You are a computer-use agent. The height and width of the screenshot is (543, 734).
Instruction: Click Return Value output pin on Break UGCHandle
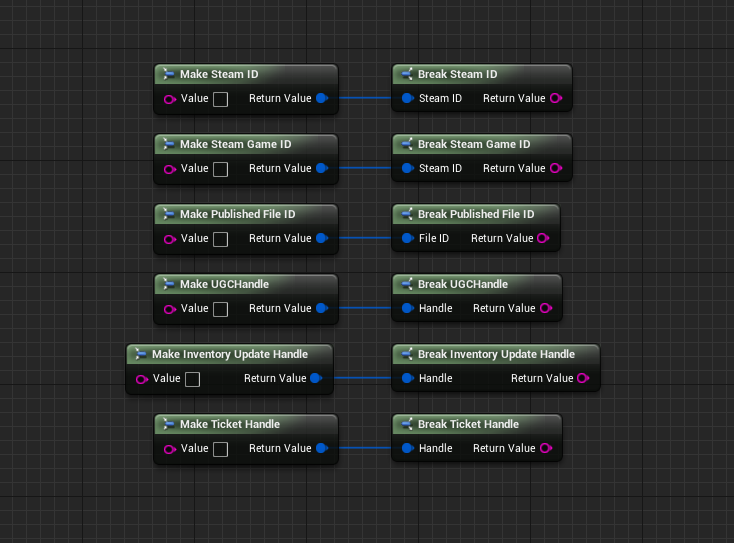(545, 308)
